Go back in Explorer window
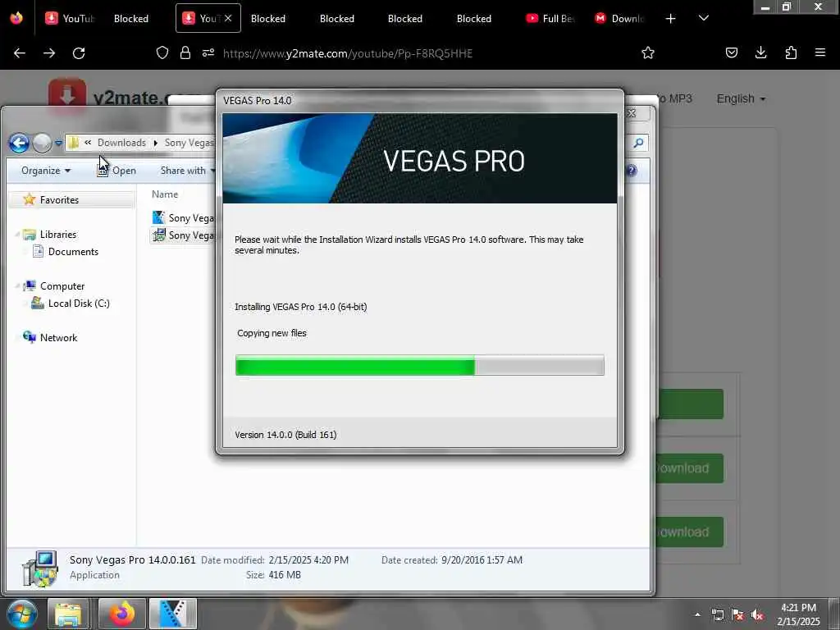Image resolution: width=840 pixels, height=630 pixels. 19,143
